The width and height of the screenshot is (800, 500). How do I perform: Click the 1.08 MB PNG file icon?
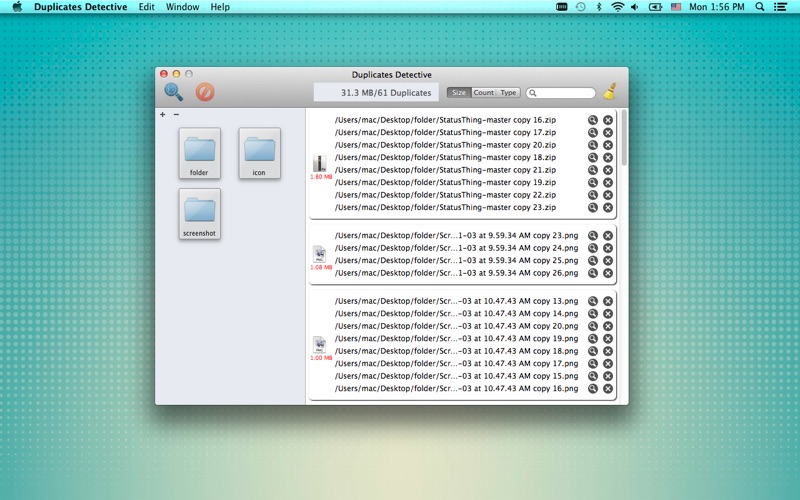point(320,254)
